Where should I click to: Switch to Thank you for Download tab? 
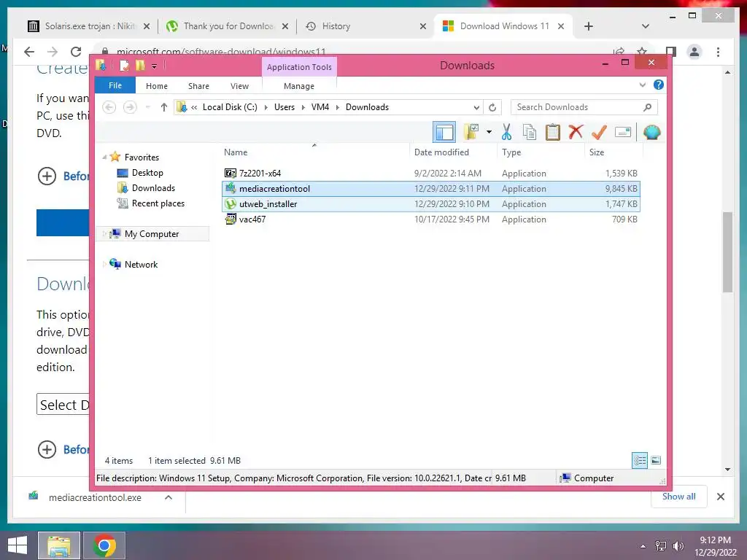coord(228,26)
